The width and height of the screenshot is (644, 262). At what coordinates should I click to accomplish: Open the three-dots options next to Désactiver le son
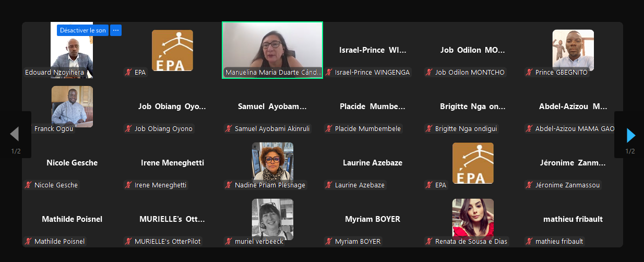click(116, 30)
